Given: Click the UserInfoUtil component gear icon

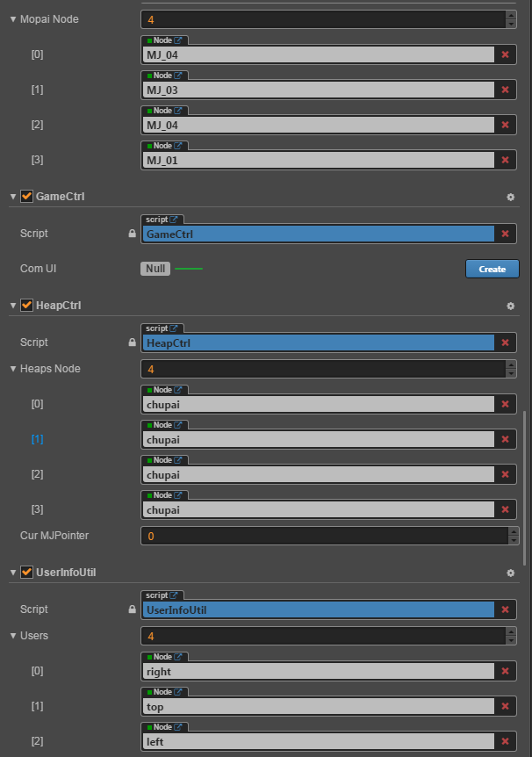Looking at the screenshot, I should coord(510,573).
